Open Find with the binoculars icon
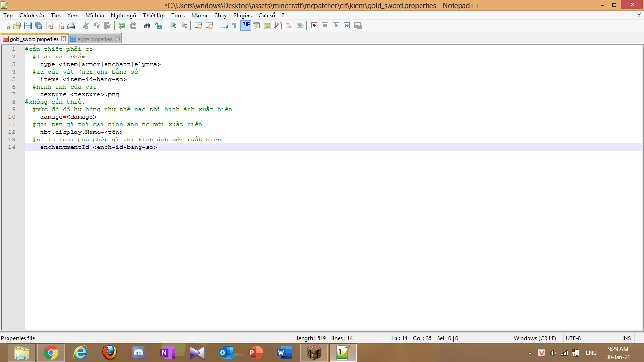The width and height of the screenshot is (644, 362). click(x=148, y=25)
